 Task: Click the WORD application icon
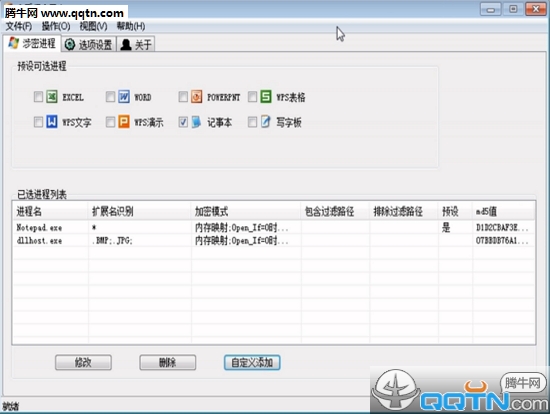click(123, 96)
